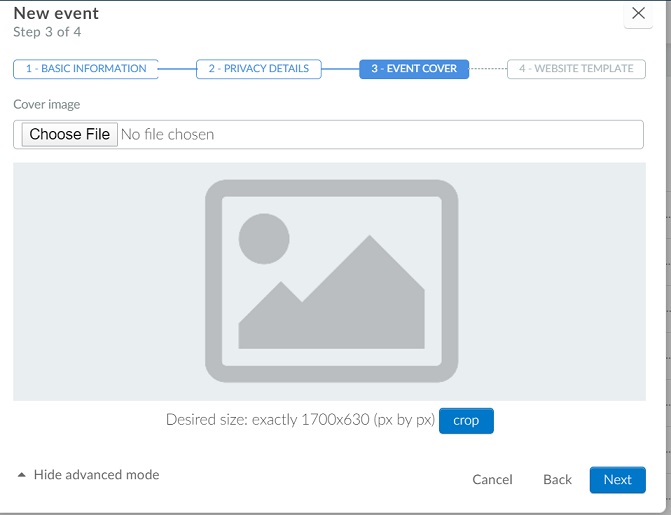671x515 pixels.
Task: Click Cancel to discard new event
Action: (x=492, y=479)
